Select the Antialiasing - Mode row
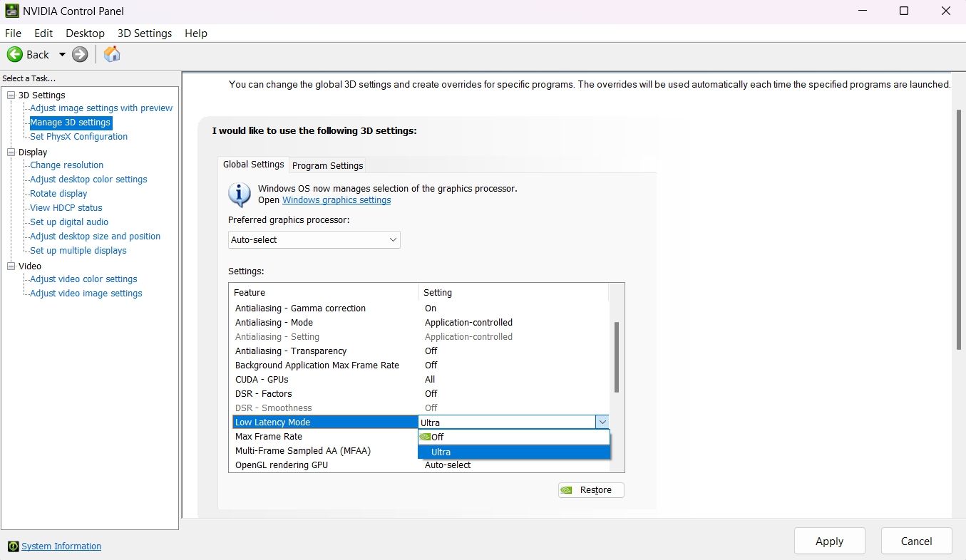This screenshot has height=560, width=966. [x=421, y=323]
